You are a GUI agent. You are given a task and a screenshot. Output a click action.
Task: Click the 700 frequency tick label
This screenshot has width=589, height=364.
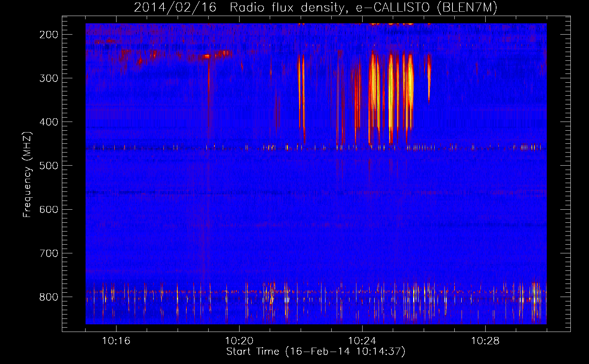click(48, 253)
